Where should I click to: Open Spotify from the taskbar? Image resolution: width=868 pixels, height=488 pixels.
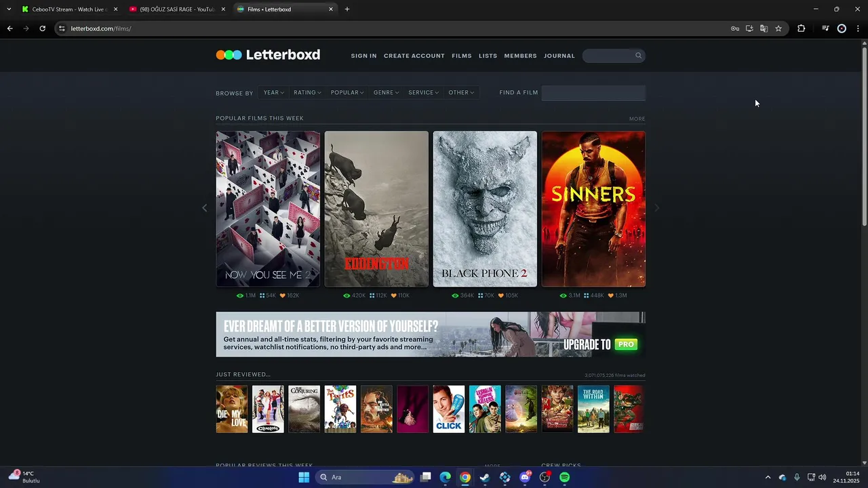[x=565, y=477]
